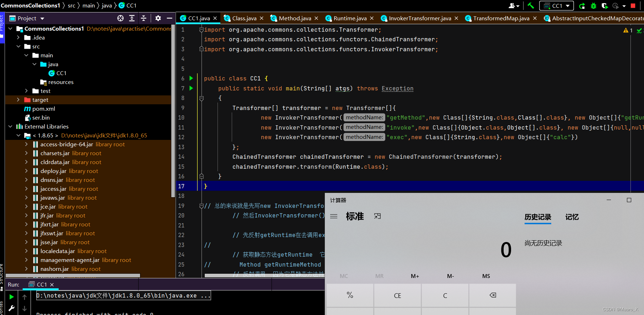
Task: Select CC1 class in project tree
Action: pyautogui.click(x=61, y=73)
